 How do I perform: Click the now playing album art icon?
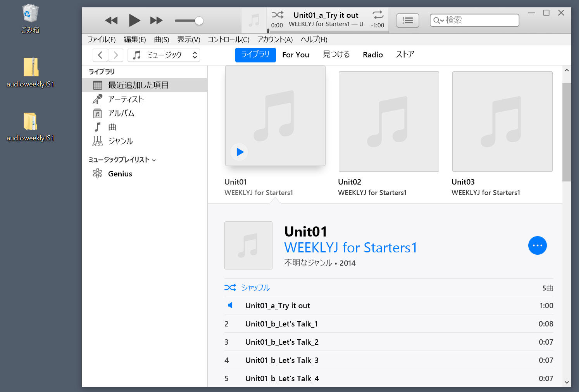pos(254,21)
